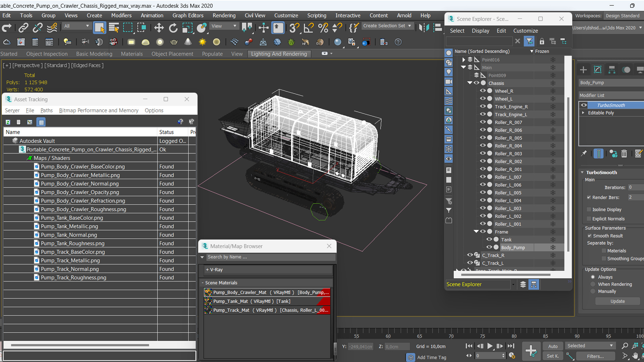
Task: Collapse the Chassis tree node
Action: coord(470,83)
